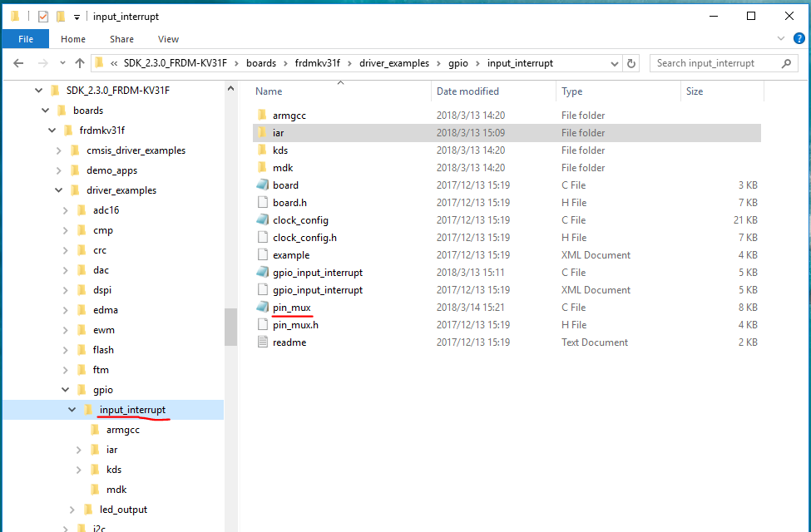Expand the led_output tree node
Screen dimensions: 811x532
(72, 510)
